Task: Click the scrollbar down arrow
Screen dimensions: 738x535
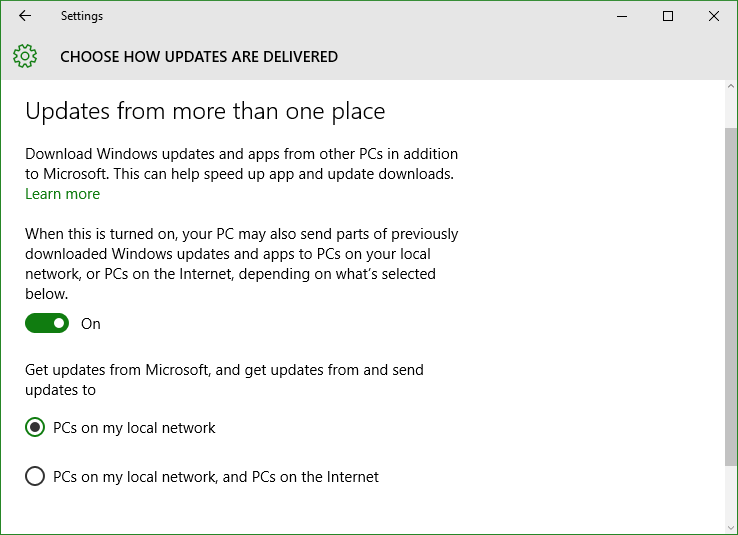Action: coord(730,528)
